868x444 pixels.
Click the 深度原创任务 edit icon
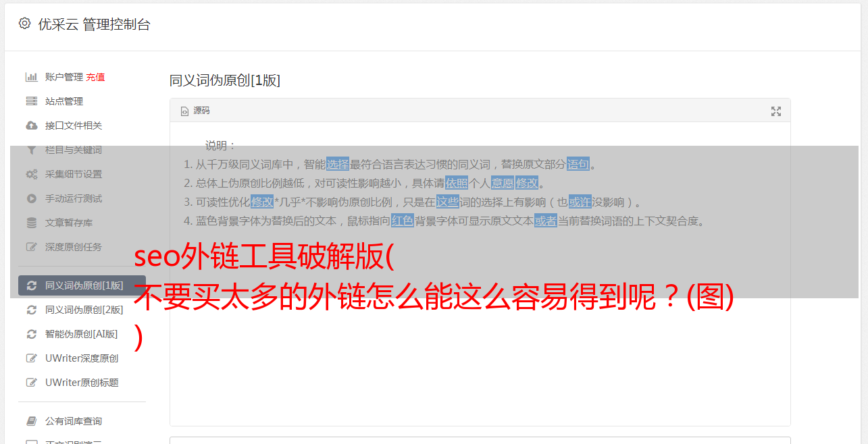(31, 247)
